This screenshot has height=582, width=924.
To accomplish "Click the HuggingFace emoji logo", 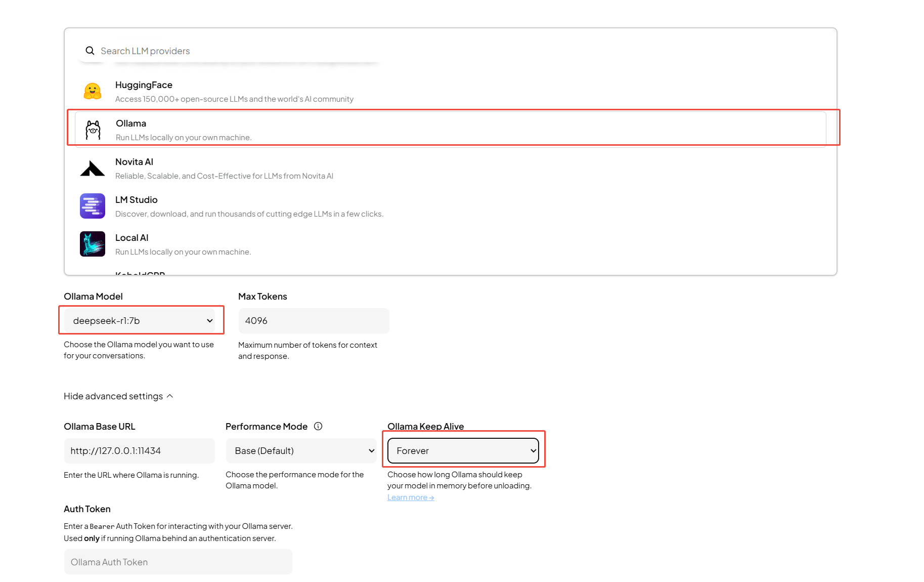I will click(93, 92).
